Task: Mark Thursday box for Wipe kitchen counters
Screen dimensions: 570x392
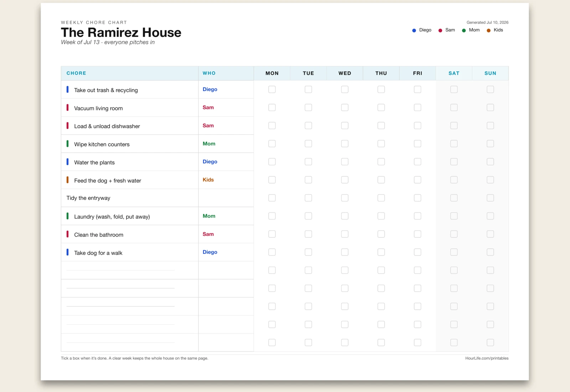Action: (x=381, y=144)
